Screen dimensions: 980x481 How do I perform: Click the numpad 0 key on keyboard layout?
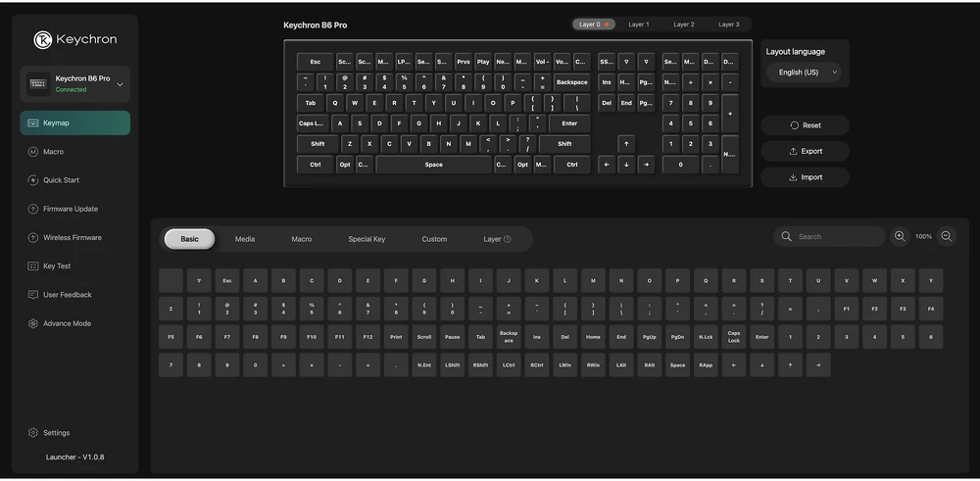tap(681, 165)
